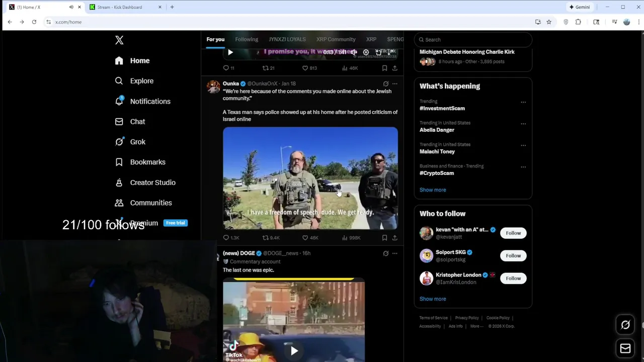Open the Privacy Policy footer link

click(467, 318)
